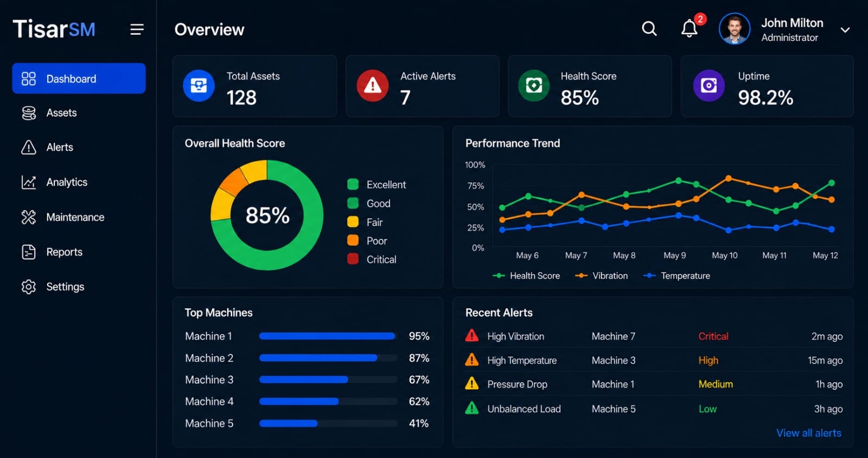
Task: Click the View all alerts link
Action: [x=809, y=433]
